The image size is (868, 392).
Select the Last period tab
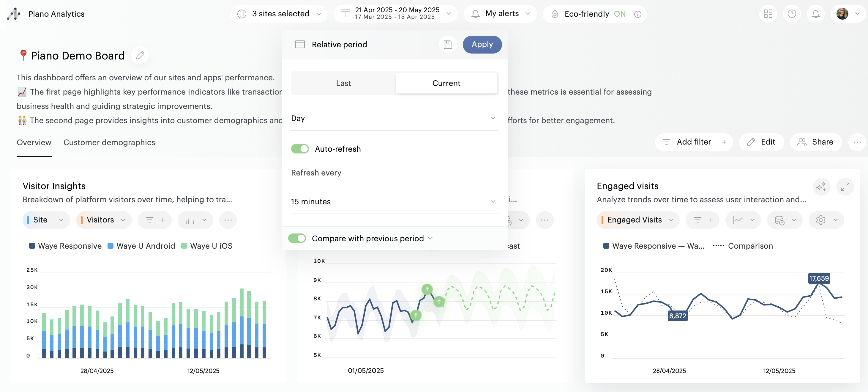[343, 83]
